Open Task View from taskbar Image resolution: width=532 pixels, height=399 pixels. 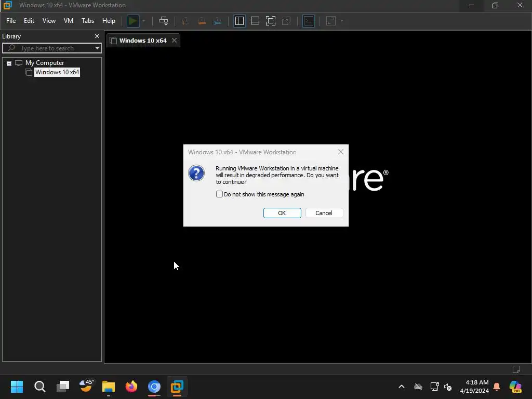click(62, 387)
